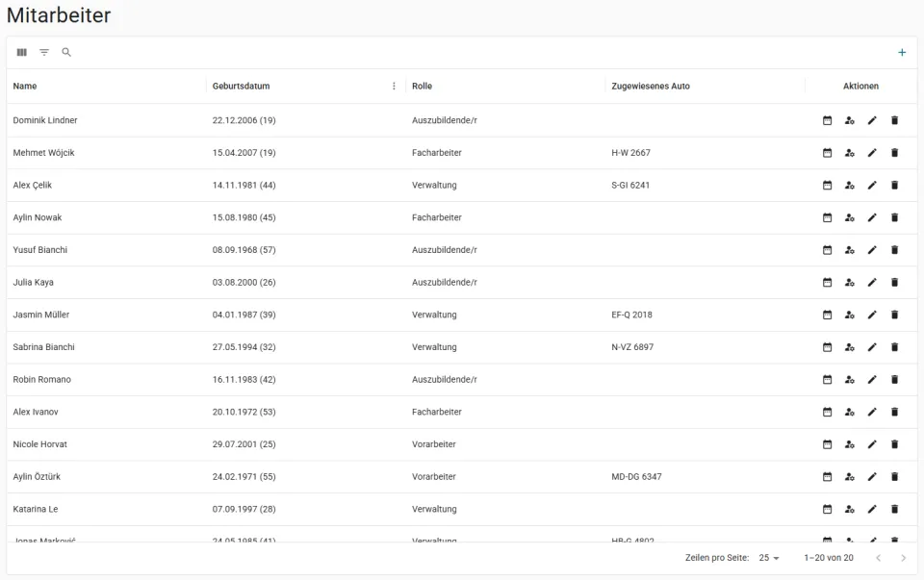Delete Dominik Lindner's row

(x=894, y=120)
